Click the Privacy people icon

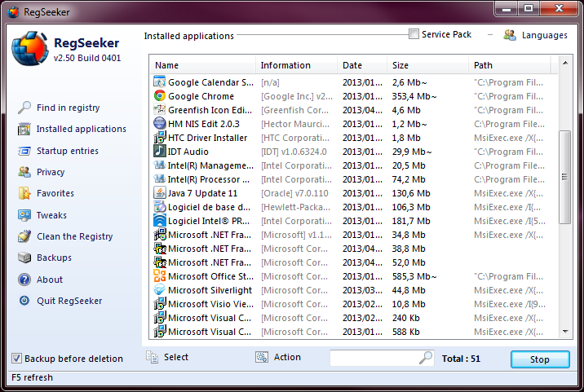(24, 172)
